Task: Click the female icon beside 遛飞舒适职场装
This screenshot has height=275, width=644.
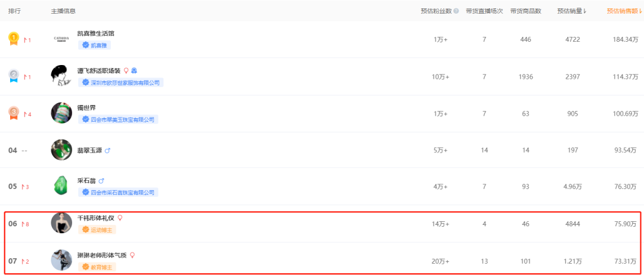Action: [126, 70]
